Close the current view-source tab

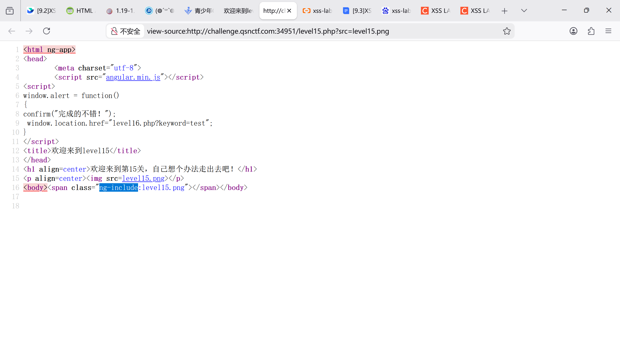tap(289, 11)
